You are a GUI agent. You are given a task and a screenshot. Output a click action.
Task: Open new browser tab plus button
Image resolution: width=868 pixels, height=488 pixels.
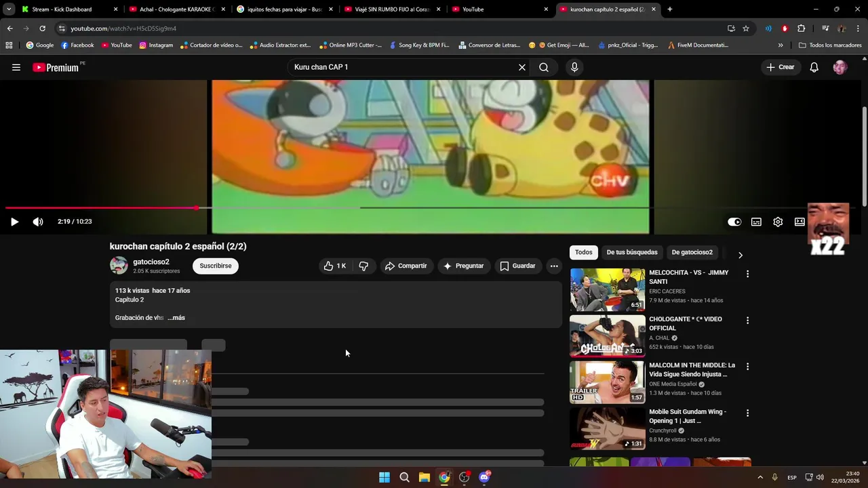[x=670, y=9]
